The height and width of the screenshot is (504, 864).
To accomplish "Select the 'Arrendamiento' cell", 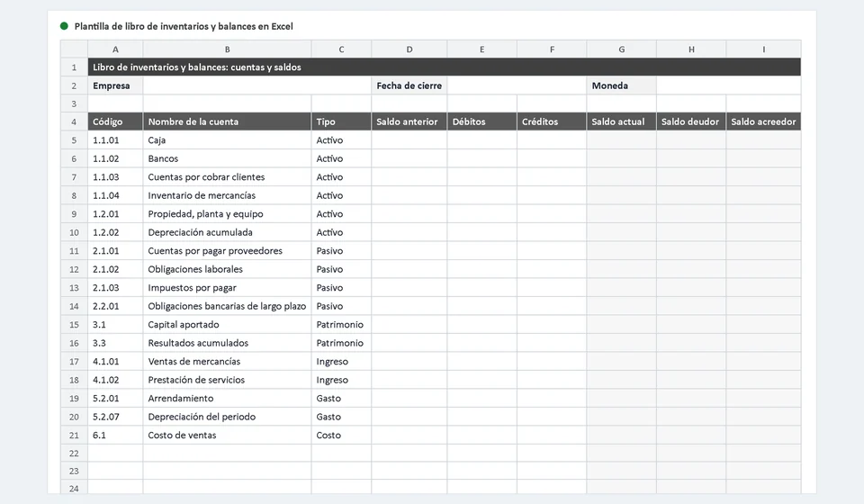I will [227, 399].
